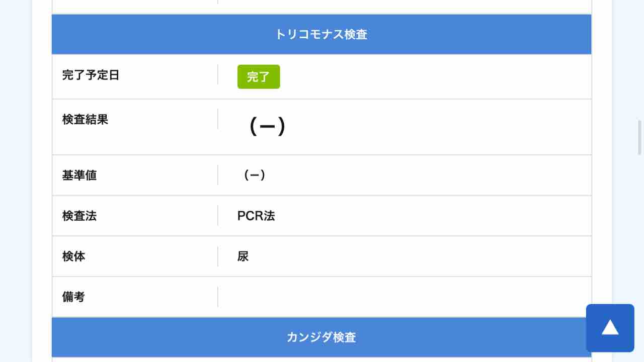Click the page scrollbar thumb
The image size is (644, 362).
[640, 137]
